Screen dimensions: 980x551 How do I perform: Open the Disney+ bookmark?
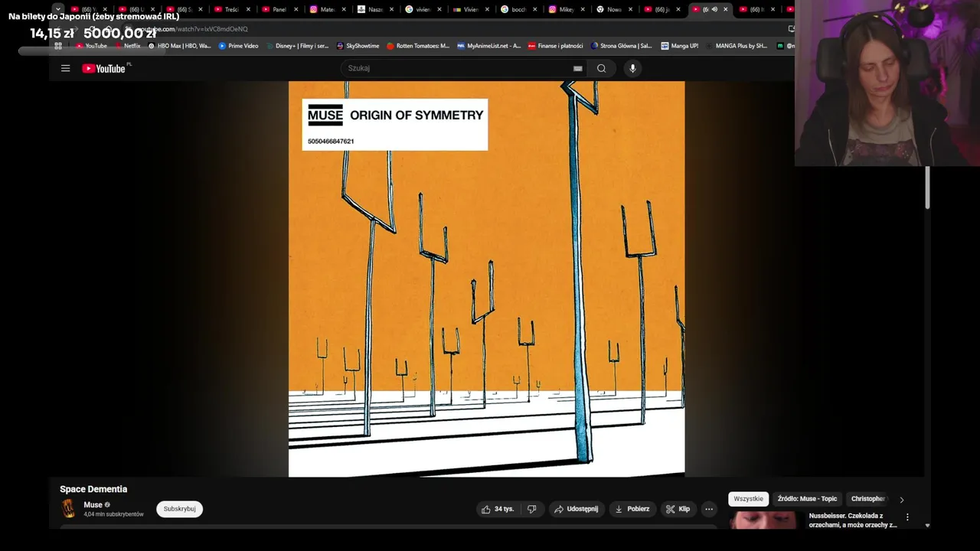coord(297,46)
